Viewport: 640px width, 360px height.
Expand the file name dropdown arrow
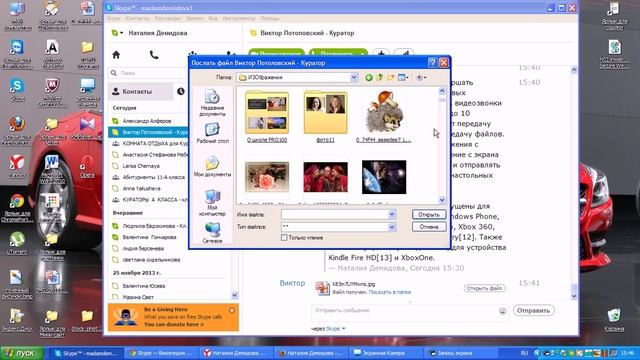coord(392,214)
